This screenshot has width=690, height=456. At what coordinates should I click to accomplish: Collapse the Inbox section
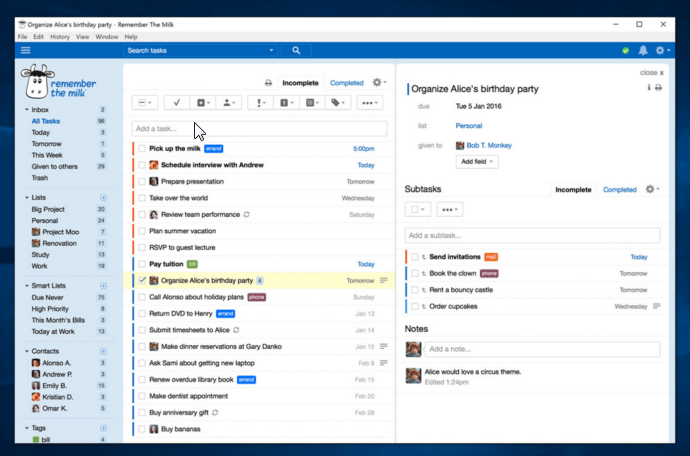tap(27, 110)
